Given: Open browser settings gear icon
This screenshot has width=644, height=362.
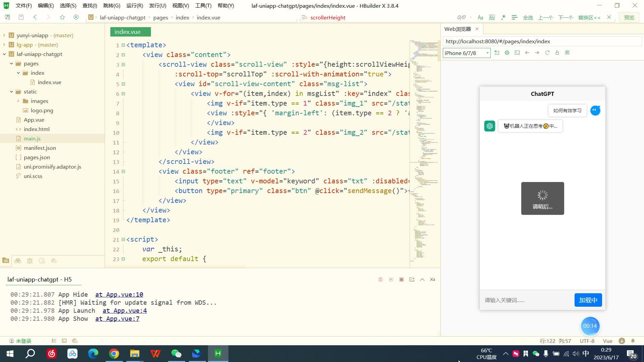Looking at the screenshot, I should click(507, 53).
